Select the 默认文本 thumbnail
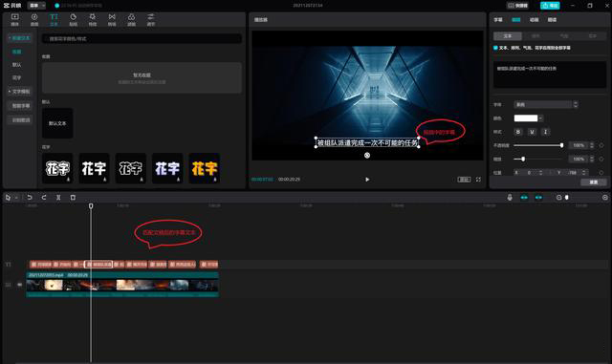Image resolution: width=612 pixels, height=364 pixels. point(57,123)
